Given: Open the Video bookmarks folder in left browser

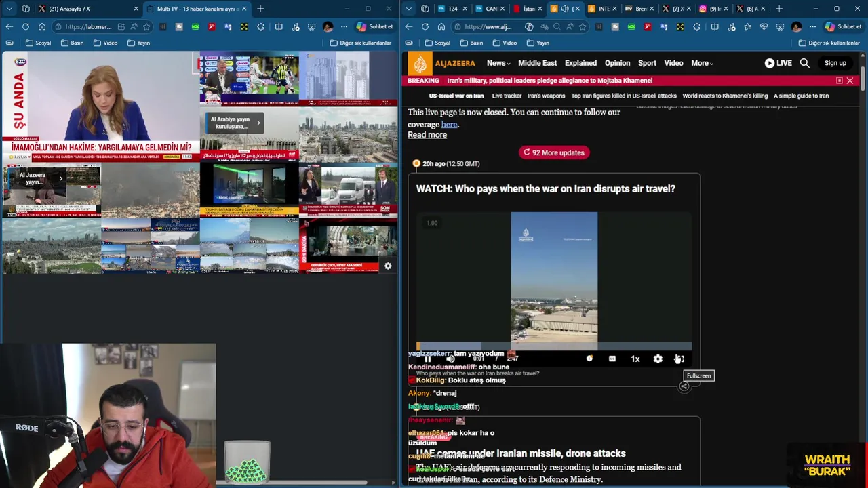Looking at the screenshot, I should coord(105,43).
